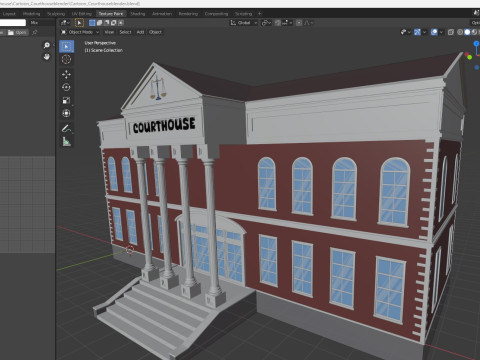Choose the Transform tool

pos(66,113)
